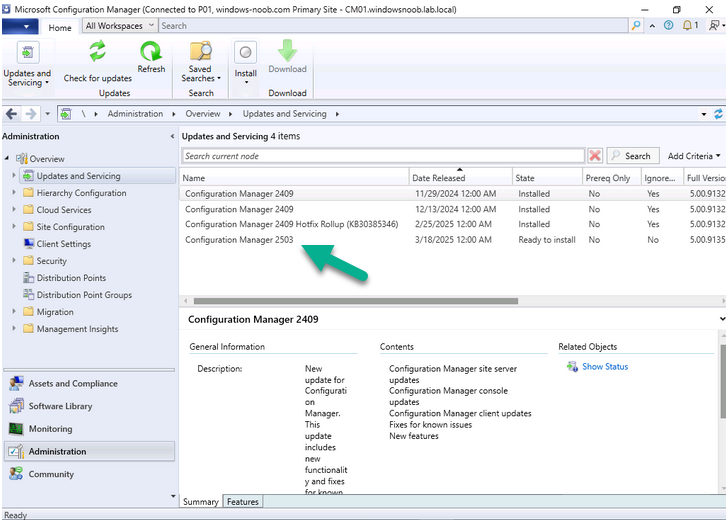Click the magnifier icon in global search
726x520 pixels.
click(636, 25)
